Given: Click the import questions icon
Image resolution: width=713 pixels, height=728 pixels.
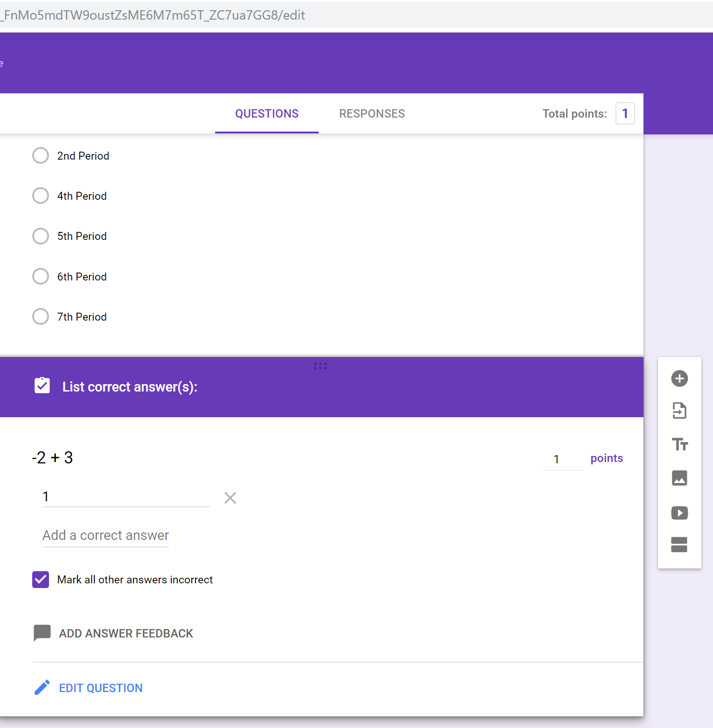Looking at the screenshot, I should click(x=679, y=411).
